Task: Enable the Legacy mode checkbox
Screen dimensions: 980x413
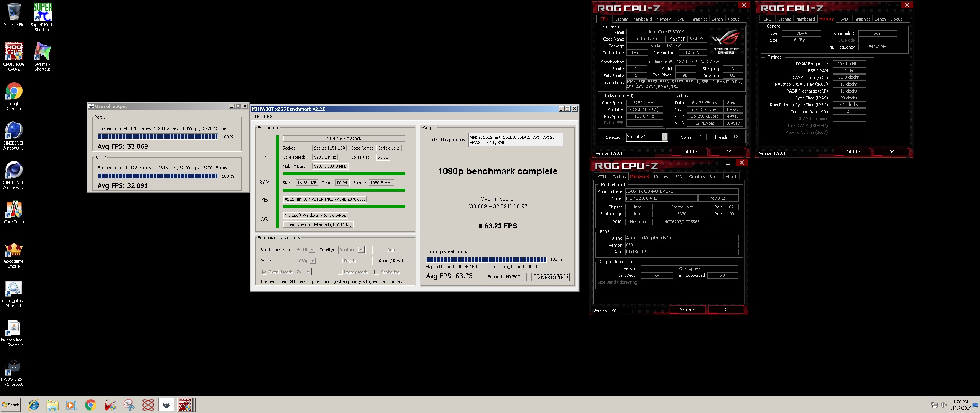Action: [340, 272]
